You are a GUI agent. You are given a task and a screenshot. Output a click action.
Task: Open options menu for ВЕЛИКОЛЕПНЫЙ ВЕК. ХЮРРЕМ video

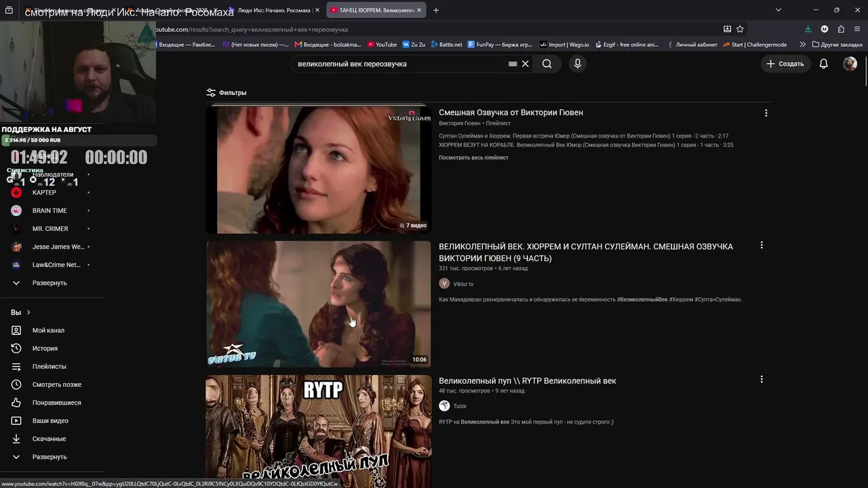(762, 245)
